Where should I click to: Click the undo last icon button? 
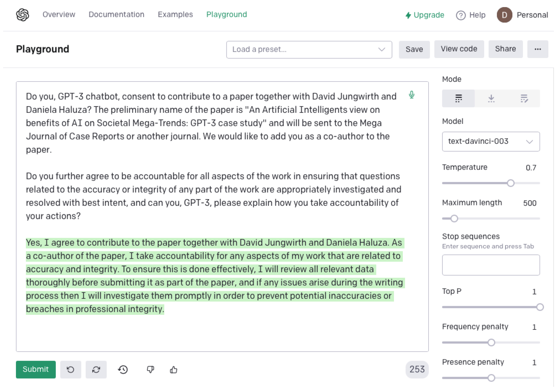click(70, 369)
